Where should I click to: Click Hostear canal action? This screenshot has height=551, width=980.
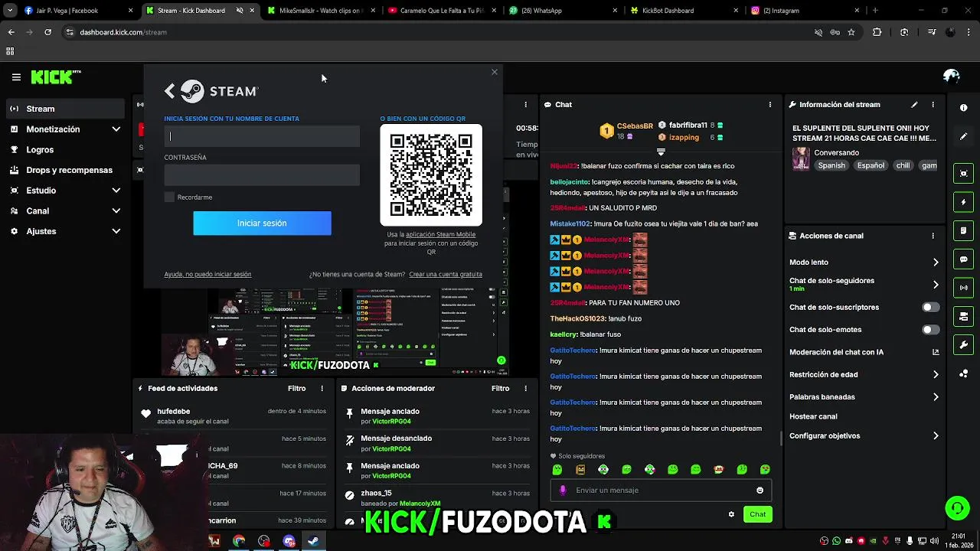pos(813,417)
